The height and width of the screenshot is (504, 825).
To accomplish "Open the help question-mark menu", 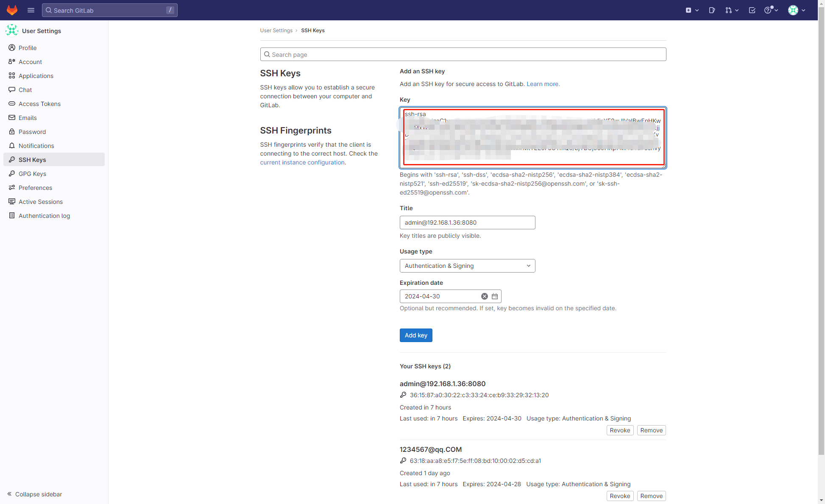I will point(771,10).
